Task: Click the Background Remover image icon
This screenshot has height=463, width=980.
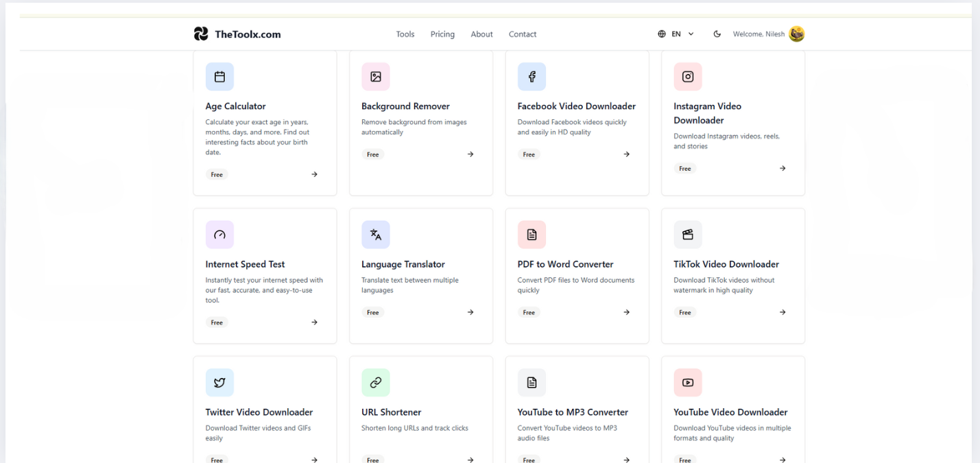Action: 376,77
